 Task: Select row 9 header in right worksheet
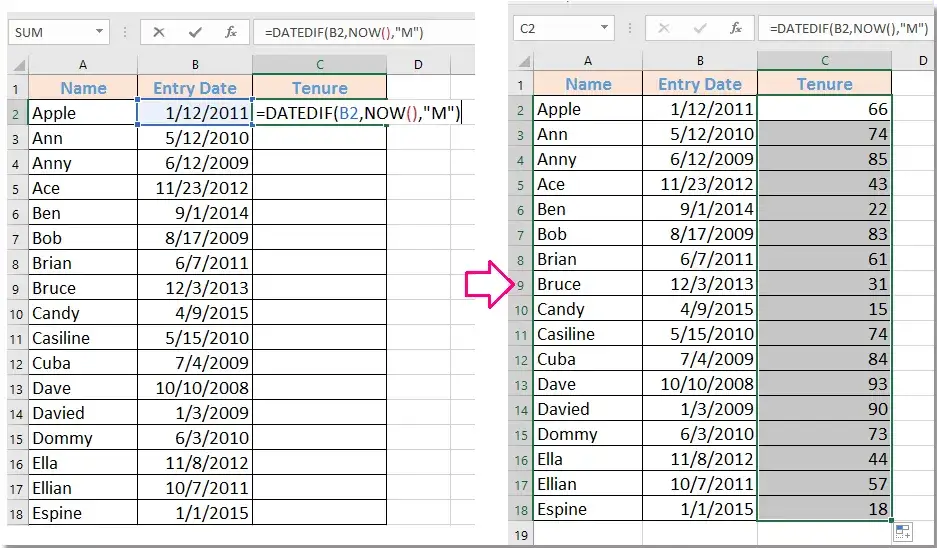pyautogui.click(x=521, y=284)
